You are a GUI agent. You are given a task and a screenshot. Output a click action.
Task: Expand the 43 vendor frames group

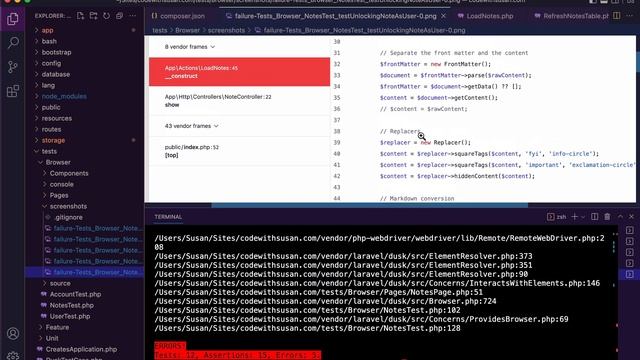click(191, 126)
